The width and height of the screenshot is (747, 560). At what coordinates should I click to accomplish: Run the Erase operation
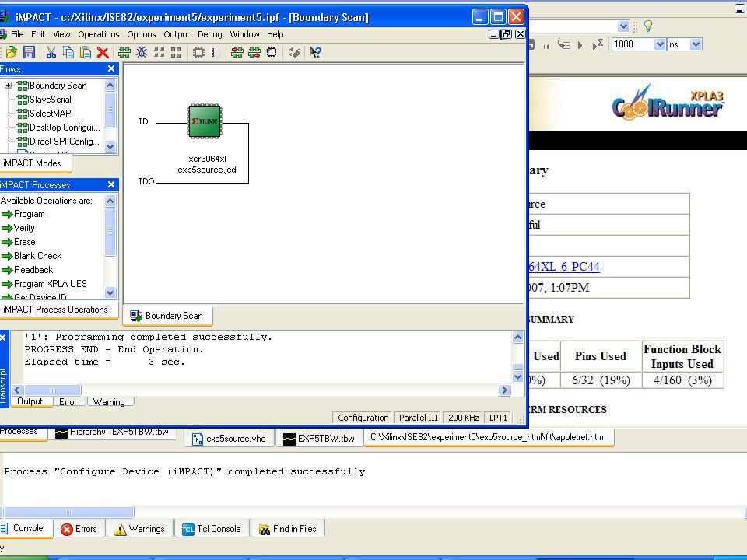(19, 242)
